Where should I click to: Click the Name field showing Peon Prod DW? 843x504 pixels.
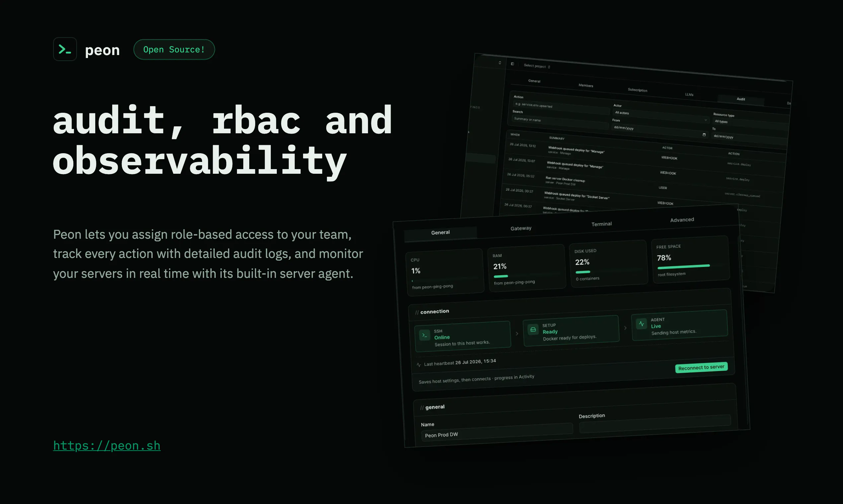497,432
